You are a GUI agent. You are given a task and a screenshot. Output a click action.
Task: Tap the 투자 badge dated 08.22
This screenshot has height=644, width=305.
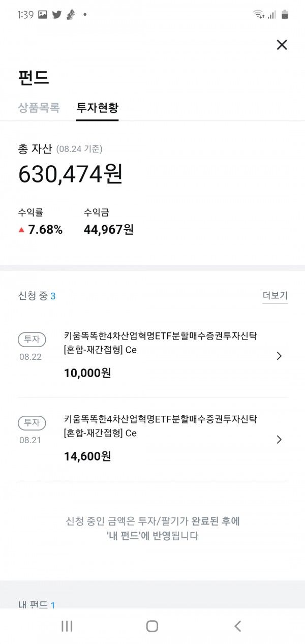pyautogui.click(x=32, y=339)
